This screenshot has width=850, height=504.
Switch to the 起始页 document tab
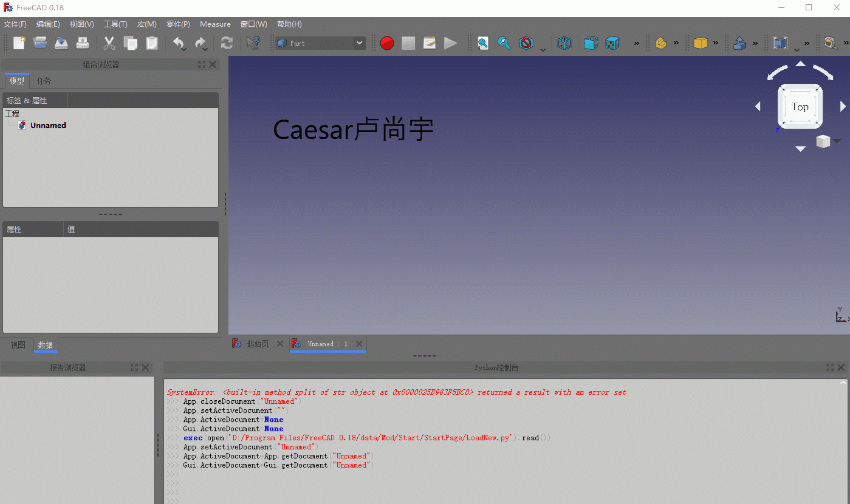[258, 344]
